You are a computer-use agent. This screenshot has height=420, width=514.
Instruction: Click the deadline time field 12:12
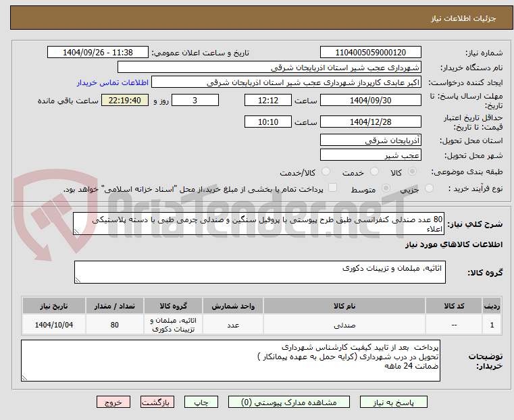click(268, 100)
